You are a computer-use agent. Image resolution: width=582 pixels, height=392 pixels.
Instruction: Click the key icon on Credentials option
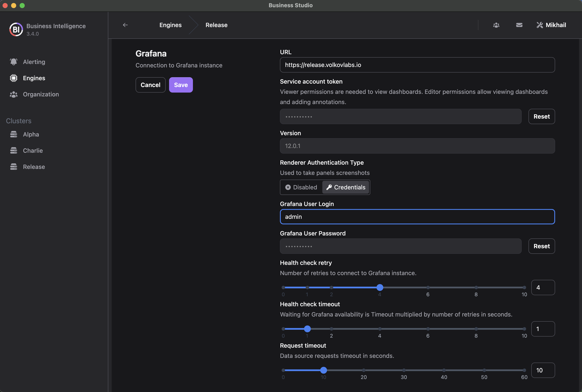pos(329,187)
